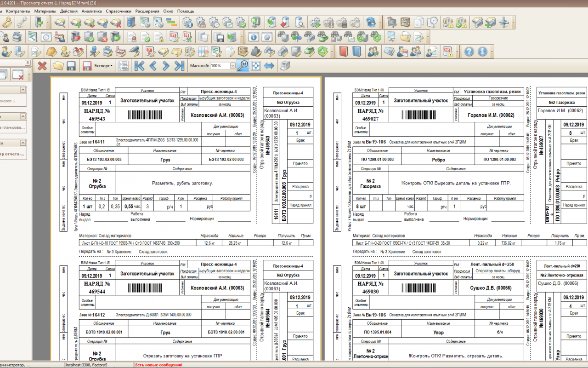588x368 pixels.
Task: Click the server rack icon
Action: click(x=131, y=22)
